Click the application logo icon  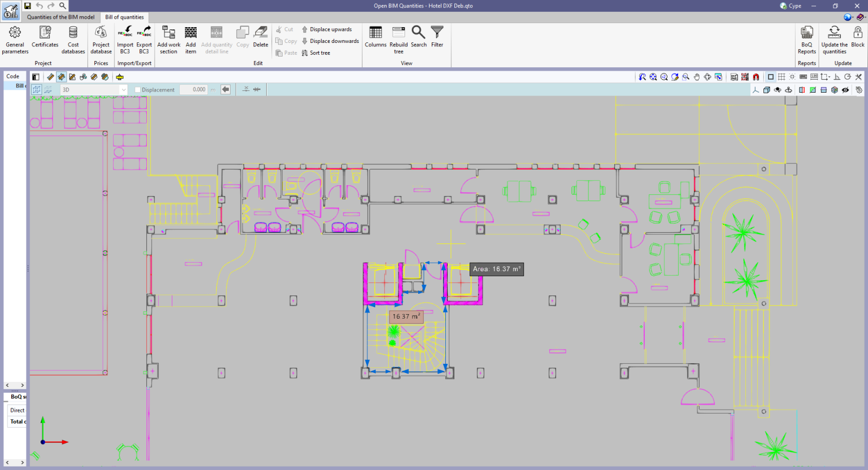pyautogui.click(x=11, y=11)
